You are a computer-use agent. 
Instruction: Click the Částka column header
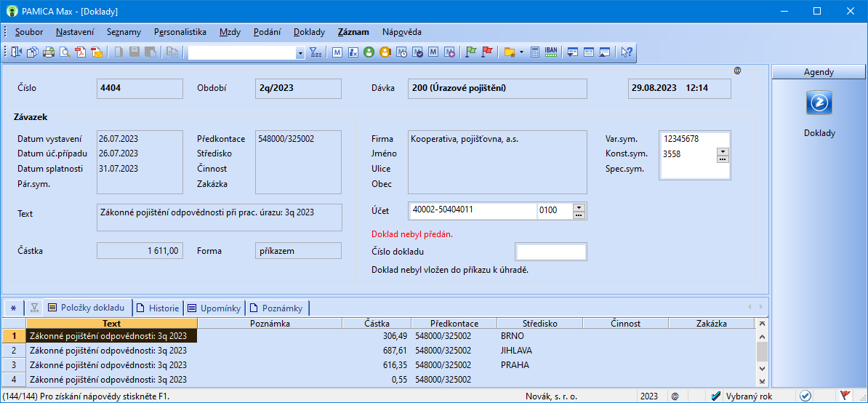pos(377,323)
